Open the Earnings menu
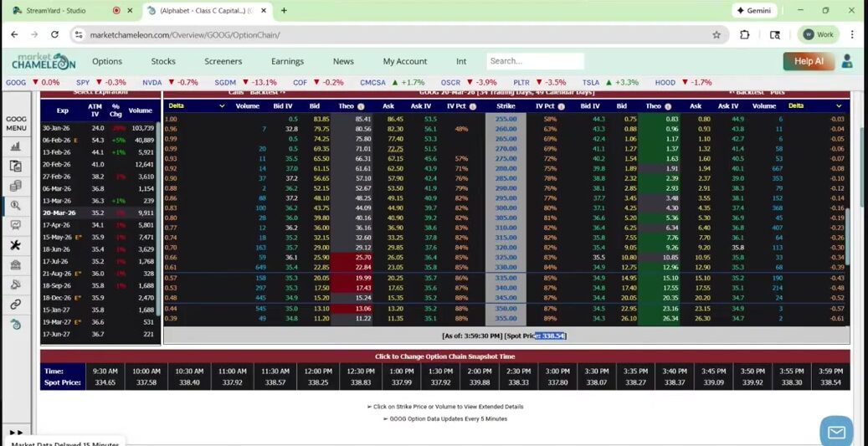Screen dimensions: 868x446 pos(287,61)
